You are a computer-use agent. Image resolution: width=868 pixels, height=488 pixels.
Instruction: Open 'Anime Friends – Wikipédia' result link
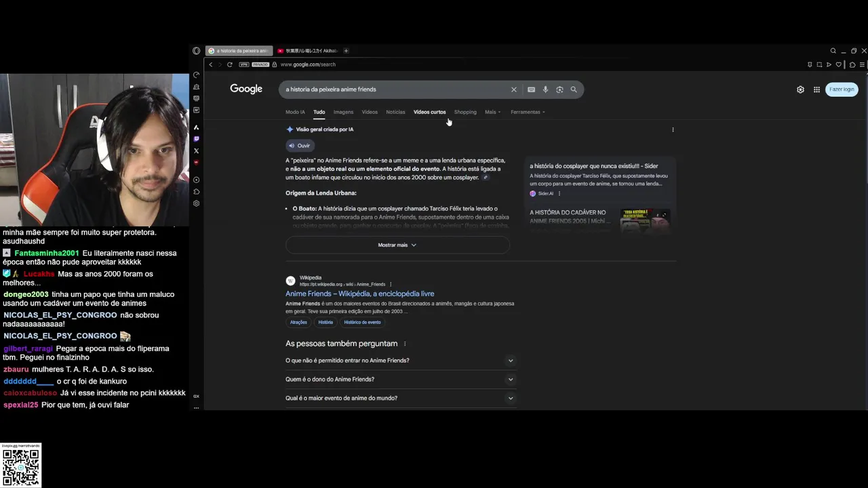pyautogui.click(x=359, y=293)
